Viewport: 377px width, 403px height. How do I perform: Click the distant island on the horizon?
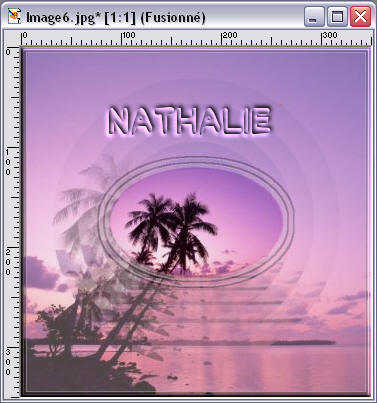coord(303,342)
